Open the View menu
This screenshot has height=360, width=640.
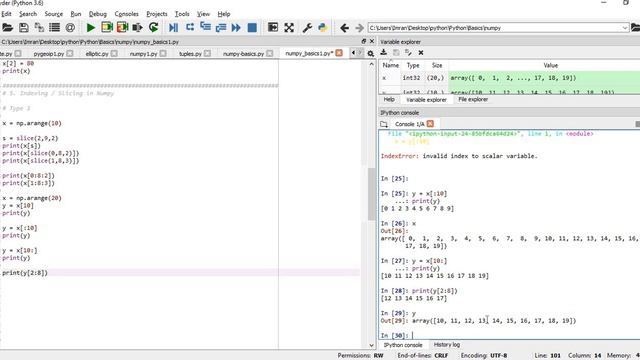[x=203, y=14]
